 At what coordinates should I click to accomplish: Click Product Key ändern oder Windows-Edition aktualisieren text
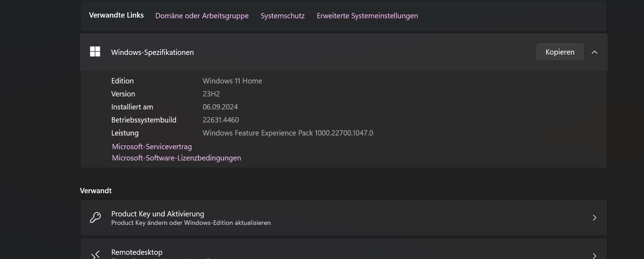pos(191,223)
